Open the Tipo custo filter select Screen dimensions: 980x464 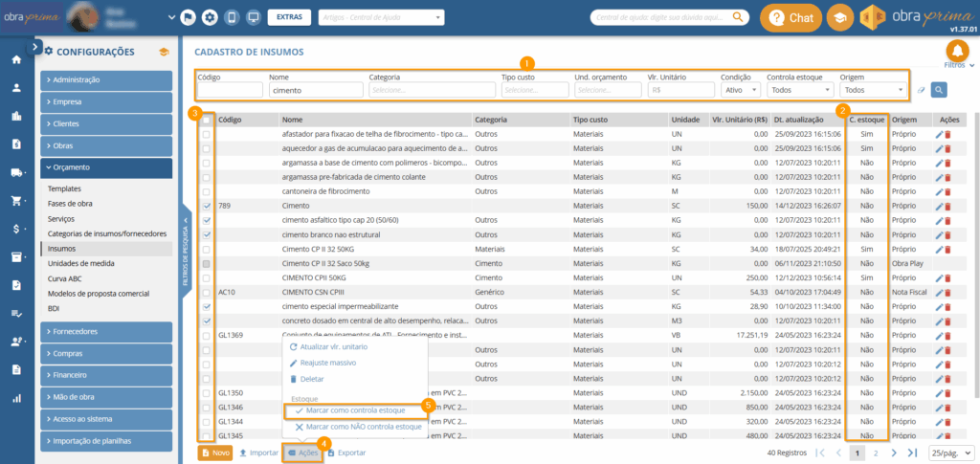(x=535, y=90)
